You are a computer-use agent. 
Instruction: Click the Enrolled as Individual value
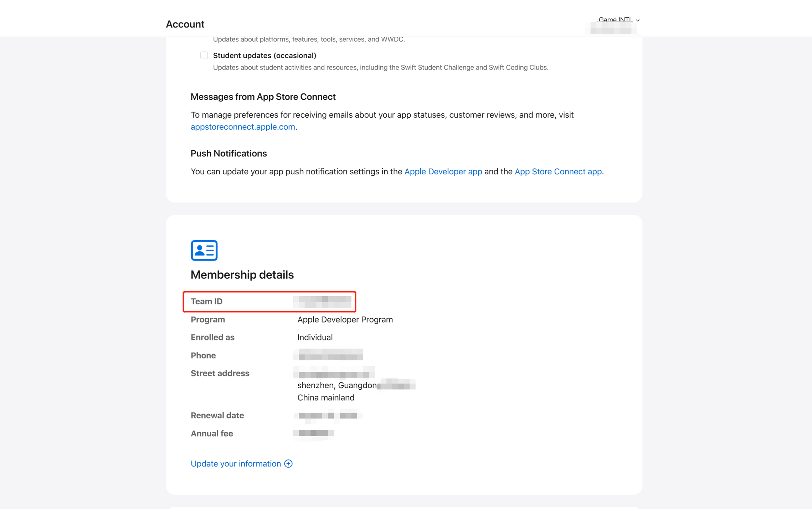[315, 337]
